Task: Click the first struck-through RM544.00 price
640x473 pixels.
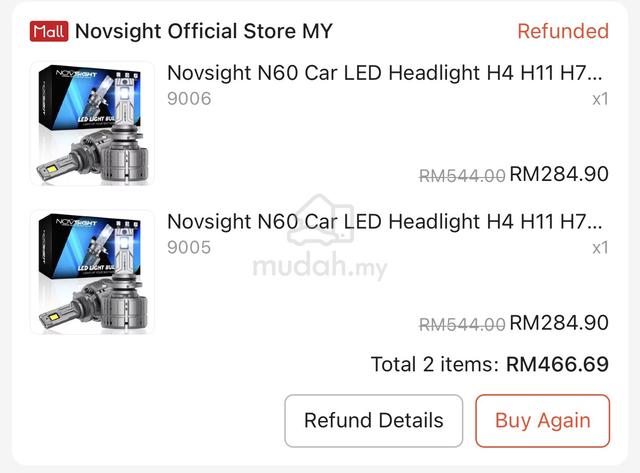Action: (x=462, y=176)
